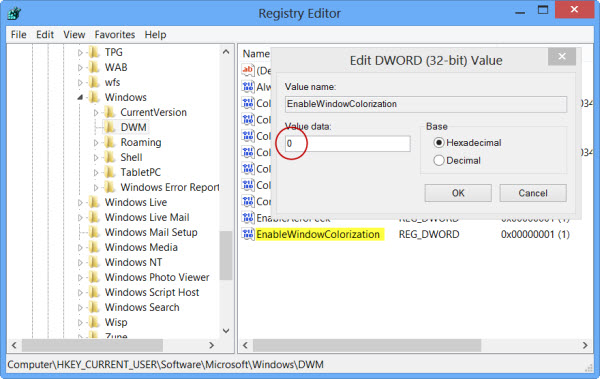Click the REG_DWORD type of EnableWindowColorization
Screen dimensions: 600x379
tap(429, 234)
